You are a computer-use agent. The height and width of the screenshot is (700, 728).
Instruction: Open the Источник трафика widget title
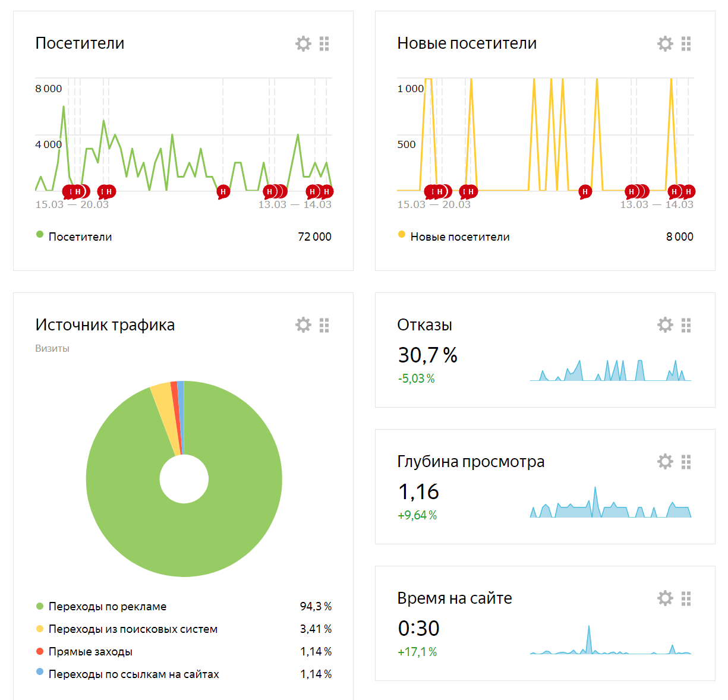105,325
